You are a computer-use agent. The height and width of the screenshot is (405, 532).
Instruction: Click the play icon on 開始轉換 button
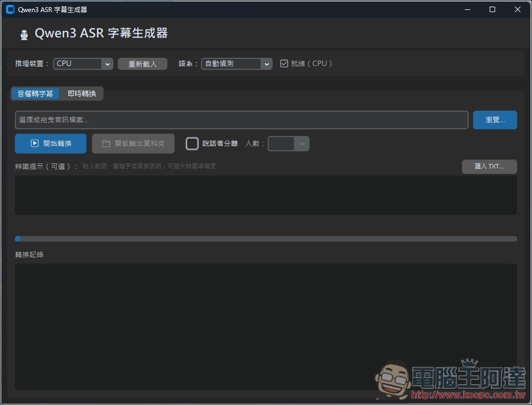click(35, 143)
